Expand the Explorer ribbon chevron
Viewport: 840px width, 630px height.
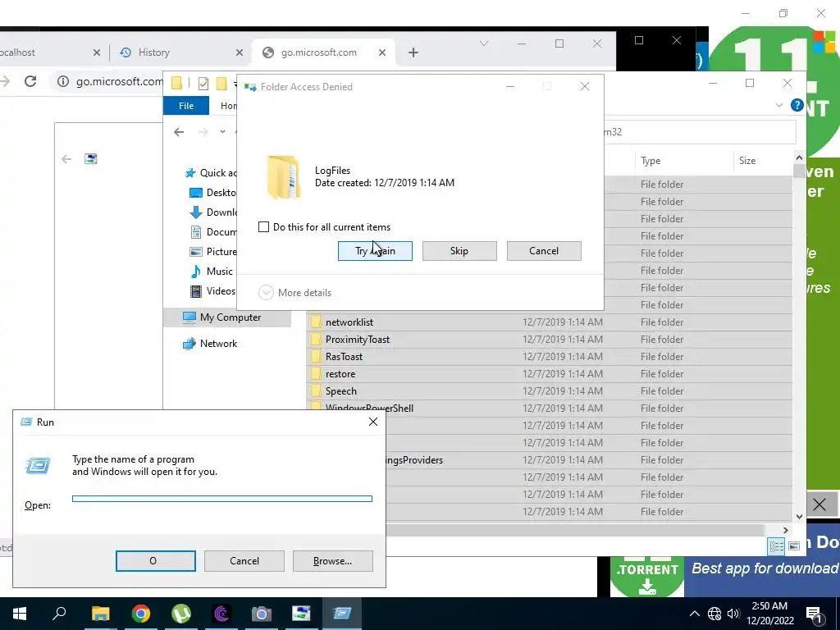pyautogui.click(x=779, y=106)
